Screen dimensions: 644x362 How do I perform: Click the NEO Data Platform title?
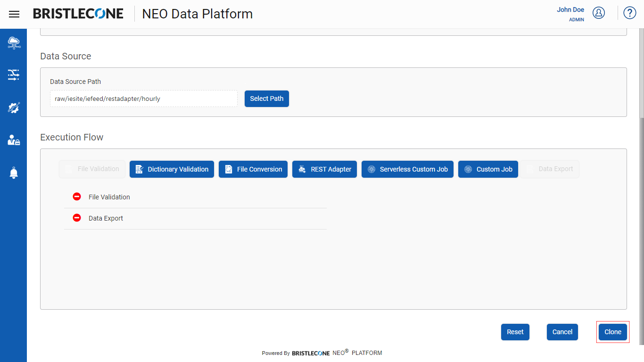pyautogui.click(x=198, y=14)
